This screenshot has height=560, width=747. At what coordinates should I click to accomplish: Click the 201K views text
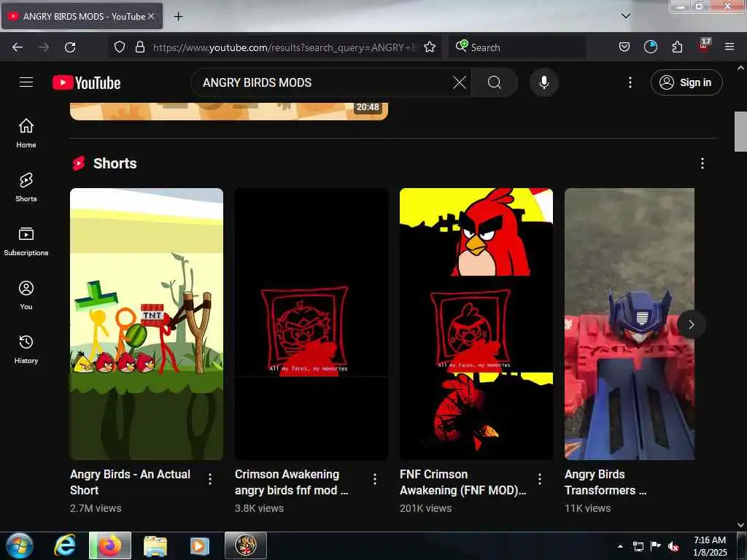pos(426,508)
